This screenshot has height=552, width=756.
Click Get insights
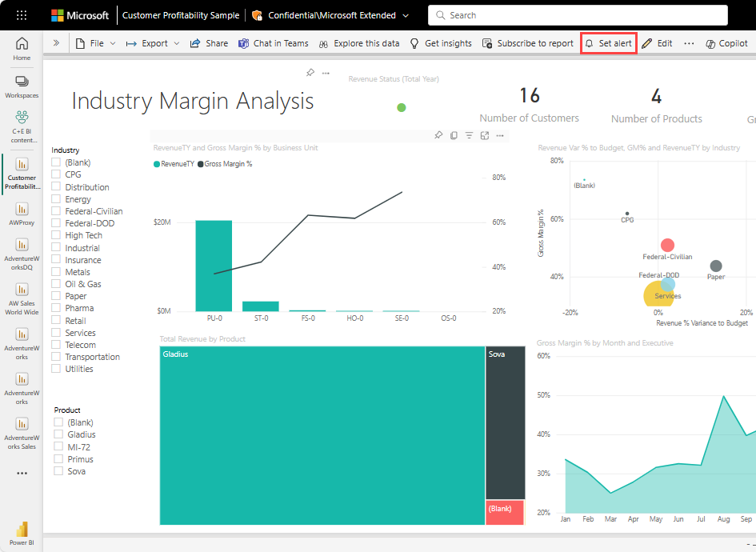tap(441, 43)
